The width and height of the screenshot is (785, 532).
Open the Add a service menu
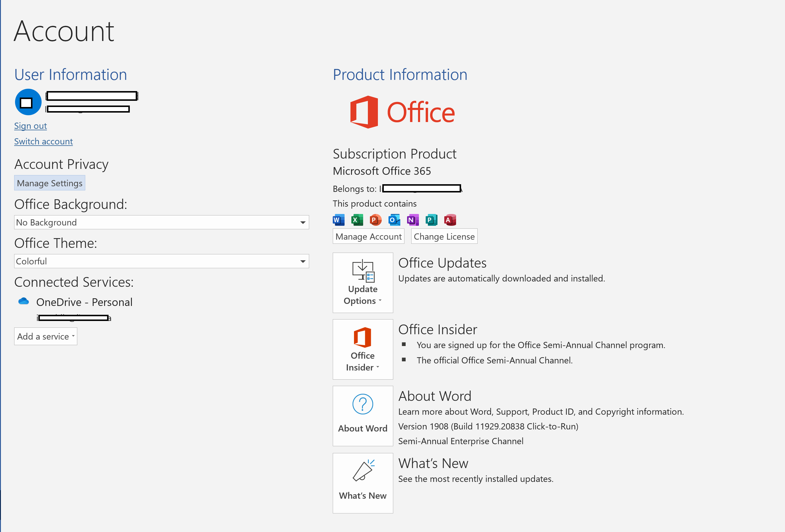tap(46, 337)
